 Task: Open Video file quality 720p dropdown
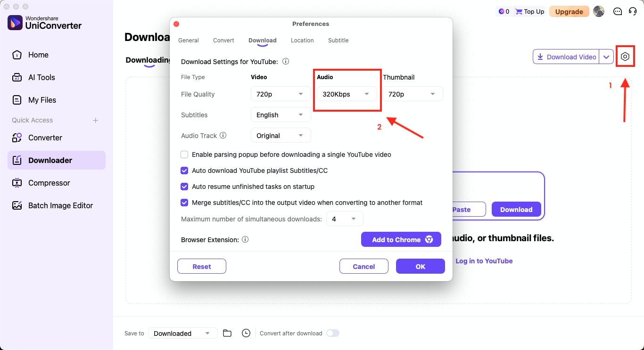pyautogui.click(x=281, y=94)
